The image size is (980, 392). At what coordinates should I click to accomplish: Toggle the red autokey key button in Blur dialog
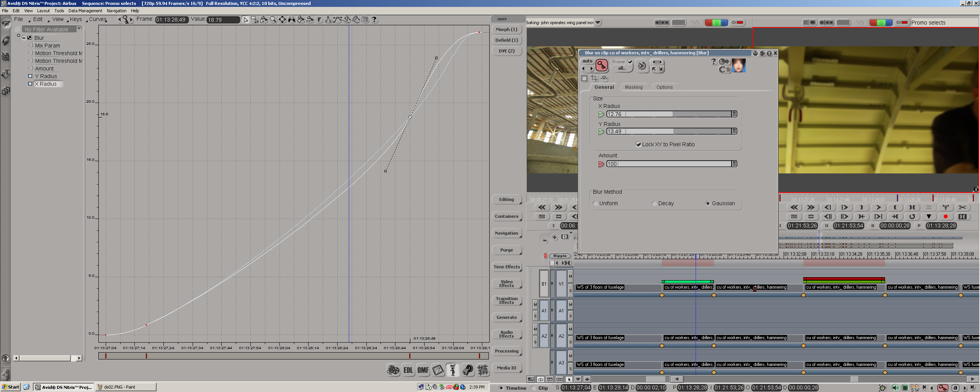click(601, 66)
